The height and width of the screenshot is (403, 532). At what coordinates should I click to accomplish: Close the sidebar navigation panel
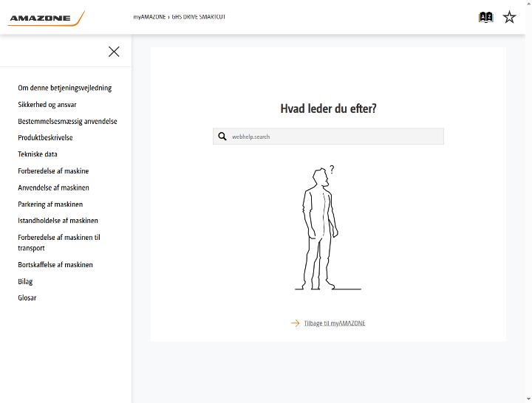point(114,52)
